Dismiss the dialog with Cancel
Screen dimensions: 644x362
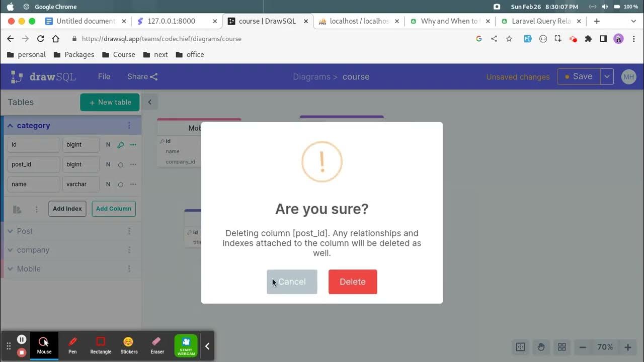pos(292,282)
